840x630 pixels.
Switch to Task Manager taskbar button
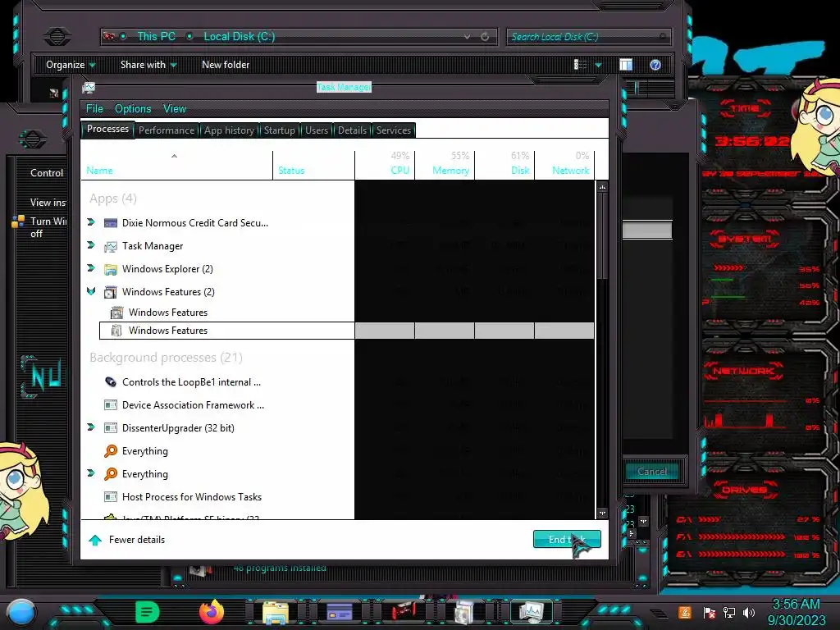click(x=532, y=612)
